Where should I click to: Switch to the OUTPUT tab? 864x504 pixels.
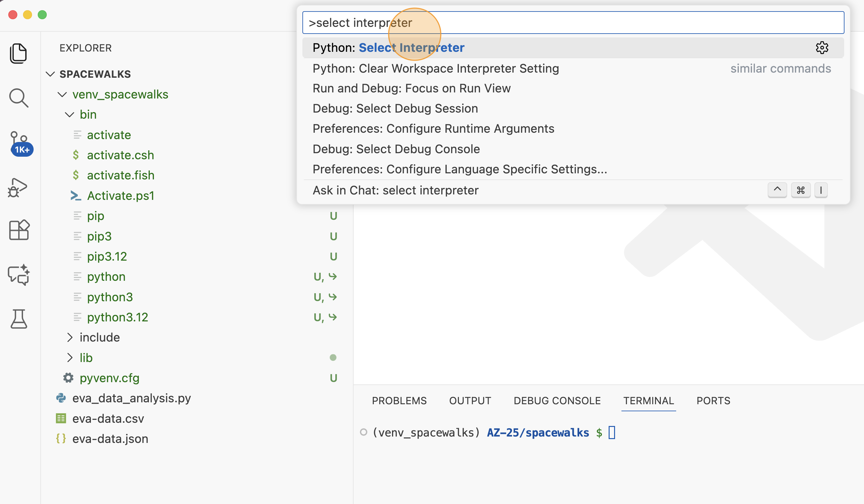pyautogui.click(x=470, y=400)
